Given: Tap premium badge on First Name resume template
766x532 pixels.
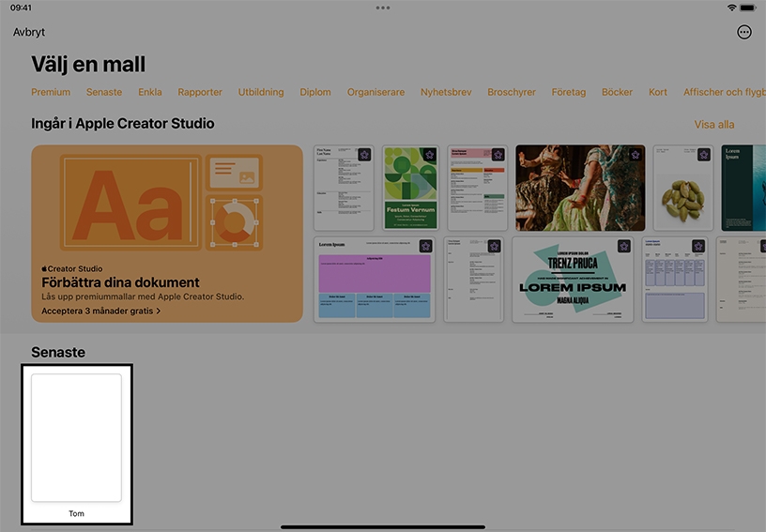Looking at the screenshot, I should [364, 155].
